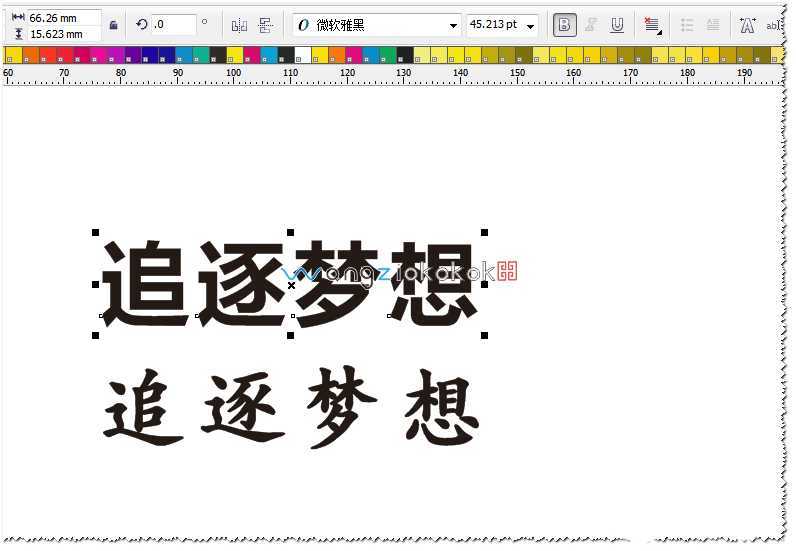The width and height of the screenshot is (796, 551).
Task: Open the character formatting icon
Action: (746, 25)
